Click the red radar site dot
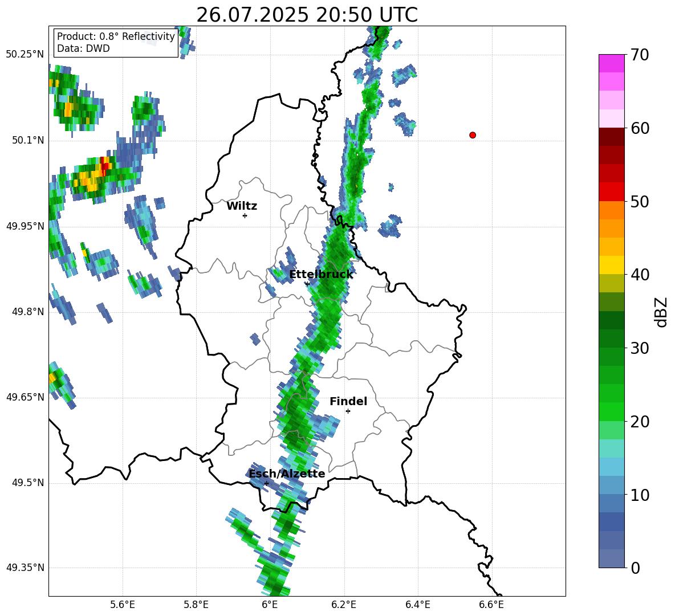Viewport: 675px width, 616px height. [x=473, y=135]
